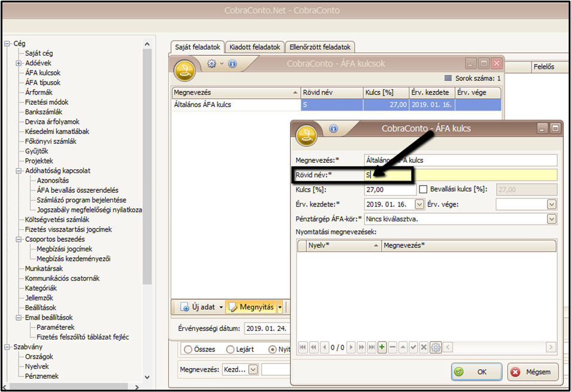This screenshot has width=571, height=392.
Task: Open the gear settings in ÁFA kulcsok window
Action: coord(212,63)
